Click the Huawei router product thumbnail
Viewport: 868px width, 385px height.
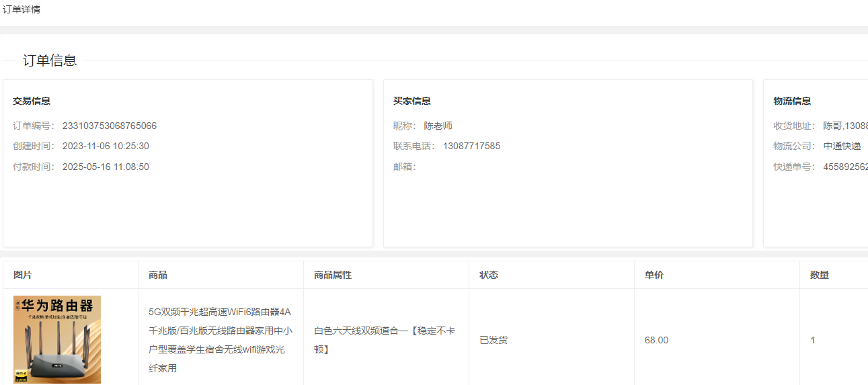[x=57, y=339]
